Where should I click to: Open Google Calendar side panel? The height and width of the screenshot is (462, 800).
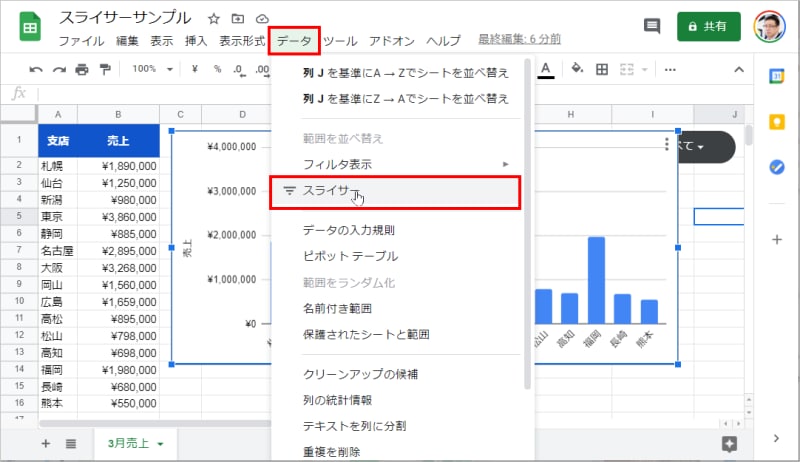777,76
